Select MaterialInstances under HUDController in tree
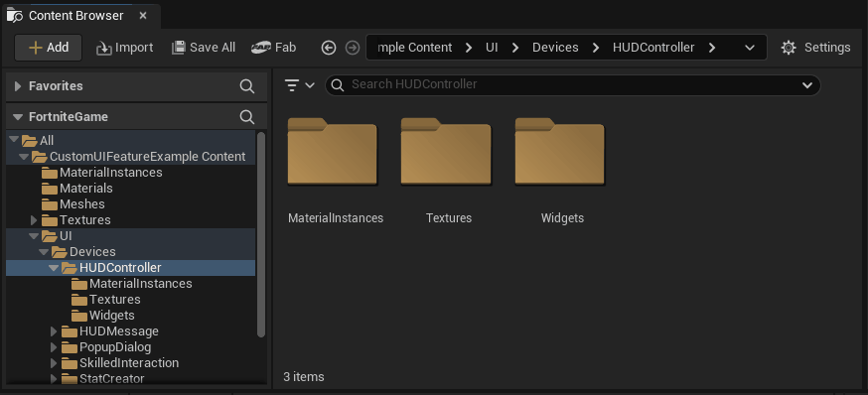The height and width of the screenshot is (395, 868). click(131, 284)
